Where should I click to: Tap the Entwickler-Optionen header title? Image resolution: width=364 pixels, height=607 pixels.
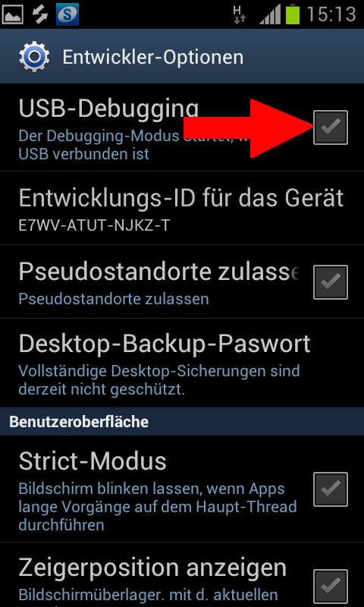pyautogui.click(x=153, y=58)
